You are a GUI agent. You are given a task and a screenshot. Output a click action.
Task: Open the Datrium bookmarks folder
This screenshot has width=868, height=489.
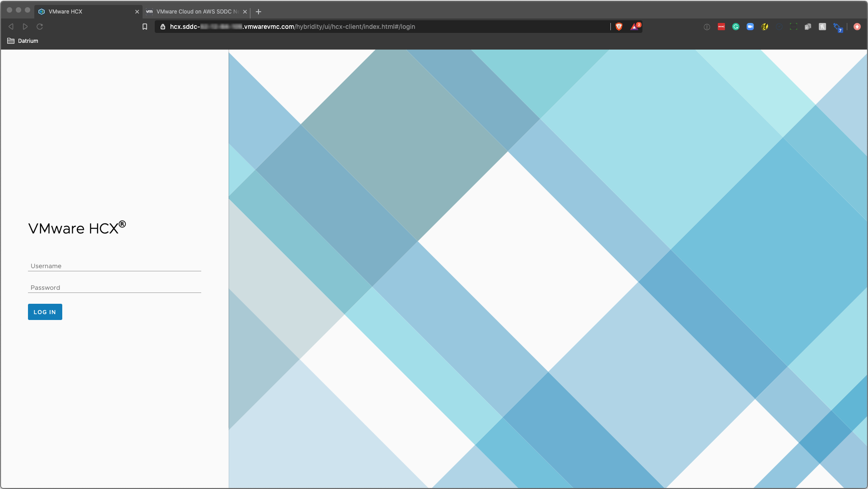(23, 41)
